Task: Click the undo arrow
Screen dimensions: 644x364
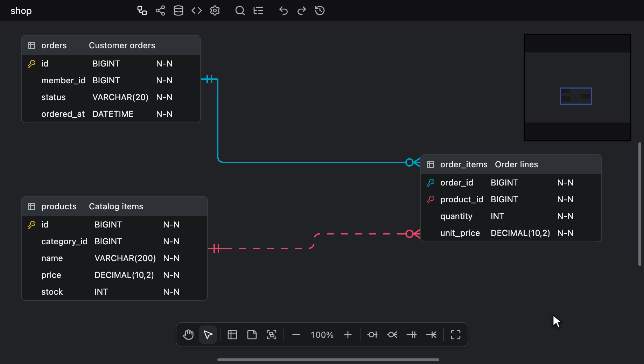Action: click(283, 10)
